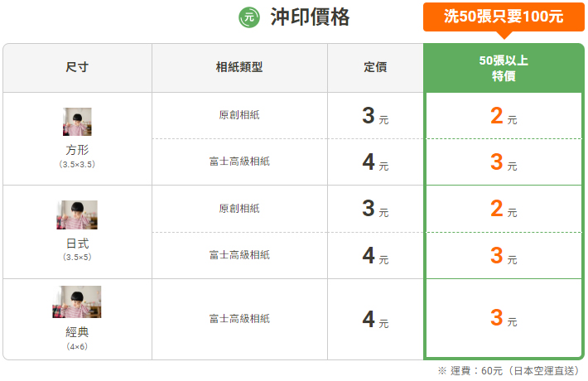This screenshot has width=588, height=381.
Task: Select the 方形 square photo thumbnail
Action: [77, 122]
